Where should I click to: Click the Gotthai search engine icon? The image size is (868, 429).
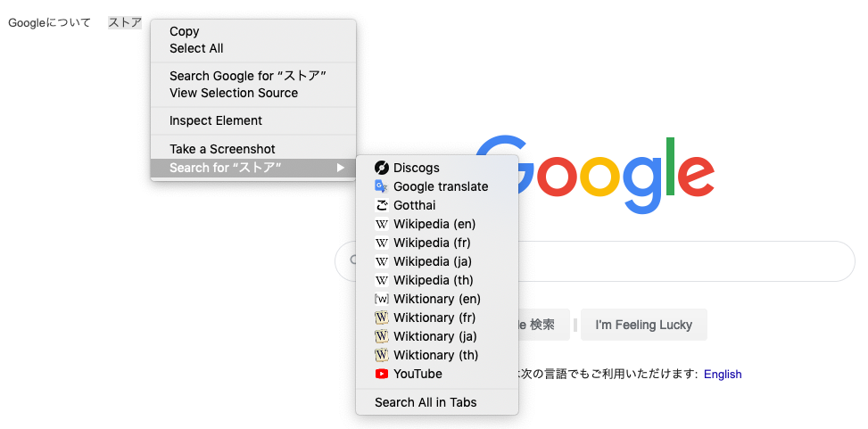coord(382,205)
